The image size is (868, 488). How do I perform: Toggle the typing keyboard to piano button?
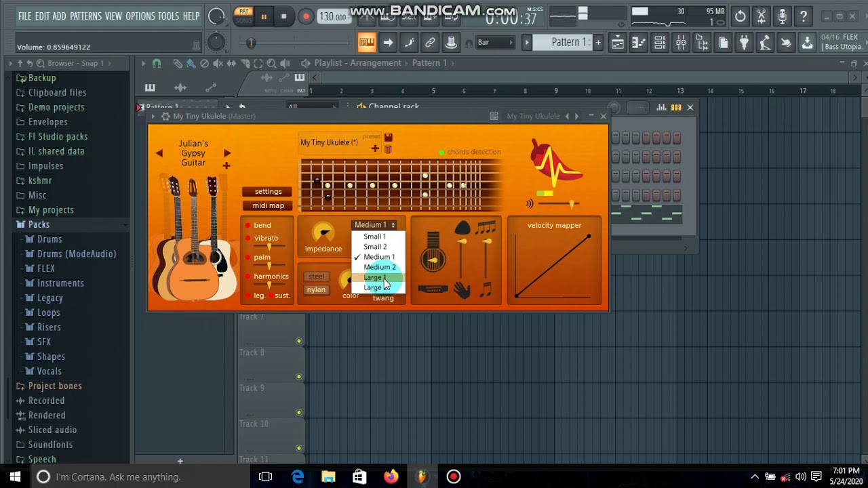(366, 43)
